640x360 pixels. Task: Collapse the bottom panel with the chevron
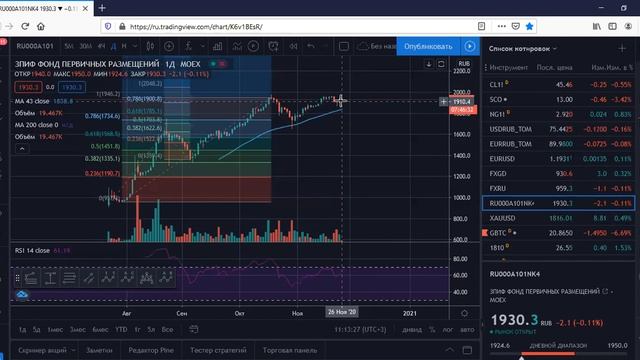pos(449,350)
